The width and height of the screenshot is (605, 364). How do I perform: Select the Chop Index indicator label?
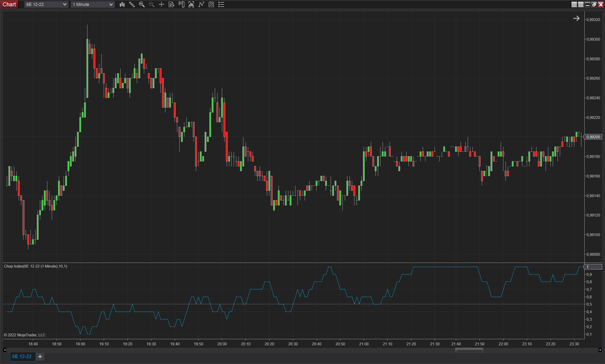click(x=35, y=266)
